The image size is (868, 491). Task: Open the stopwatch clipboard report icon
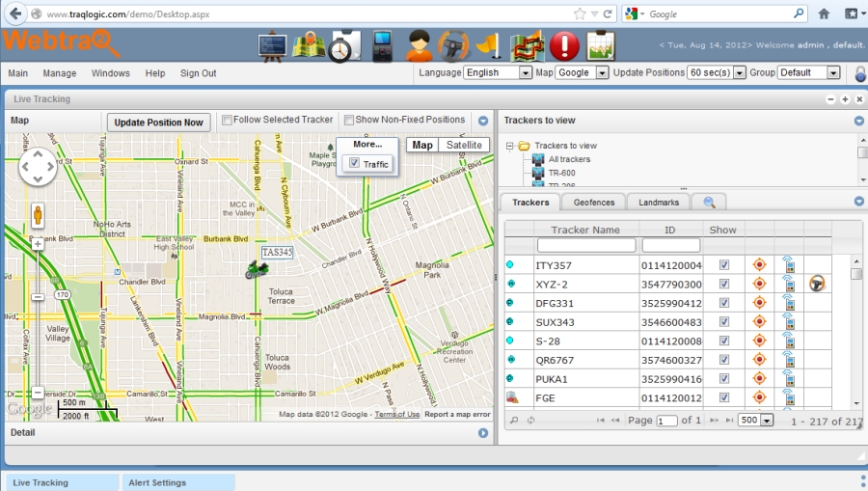pyautogui.click(x=344, y=46)
